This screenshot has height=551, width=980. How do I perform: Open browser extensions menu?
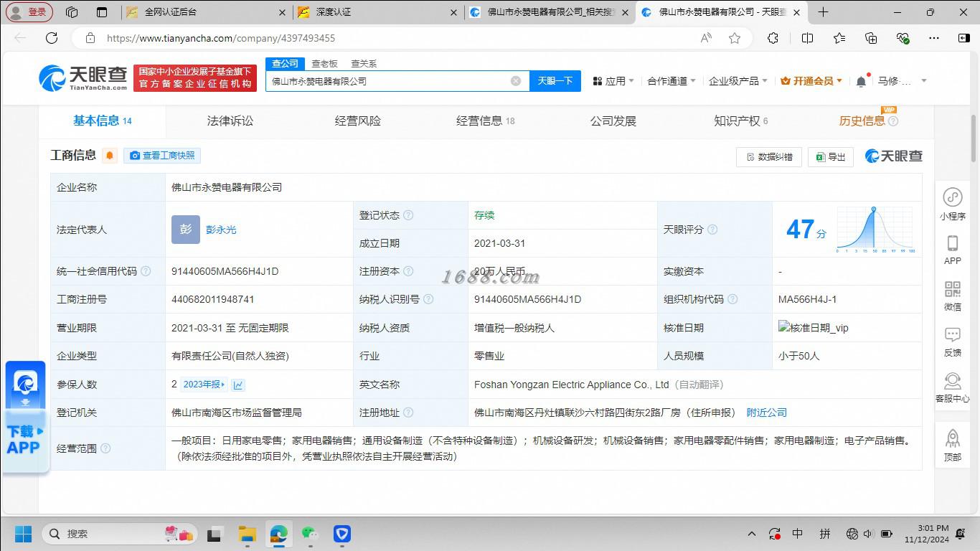click(773, 38)
